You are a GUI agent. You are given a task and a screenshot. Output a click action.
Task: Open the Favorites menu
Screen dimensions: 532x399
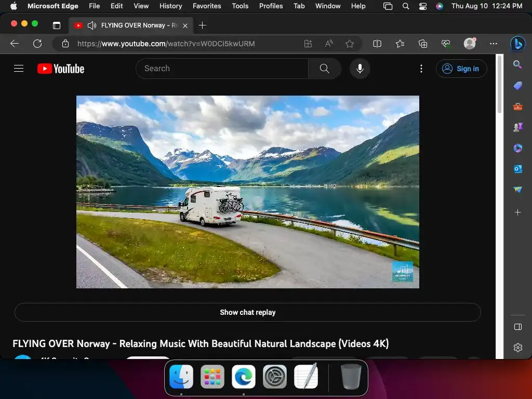207,6
